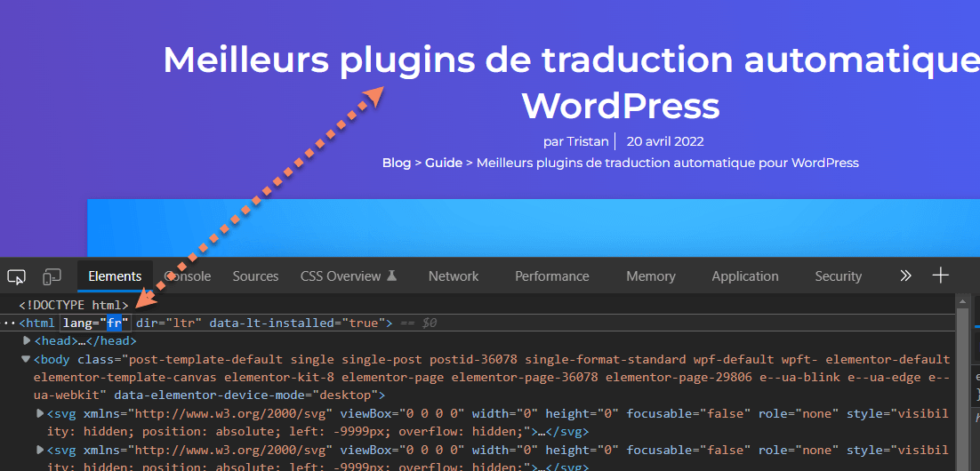Click the CSS Overview flask icon
Image resolution: width=980 pixels, height=471 pixels.
pos(392,275)
